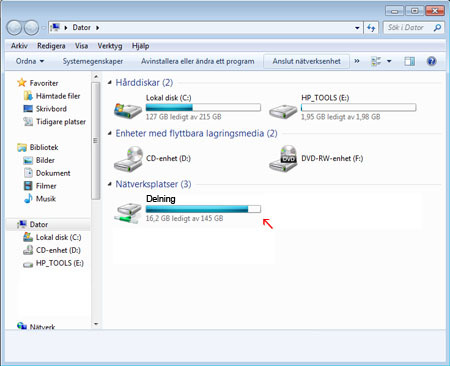Click sidebar scrollbar down arrow
450x366 pixels.
coord(96,324)
